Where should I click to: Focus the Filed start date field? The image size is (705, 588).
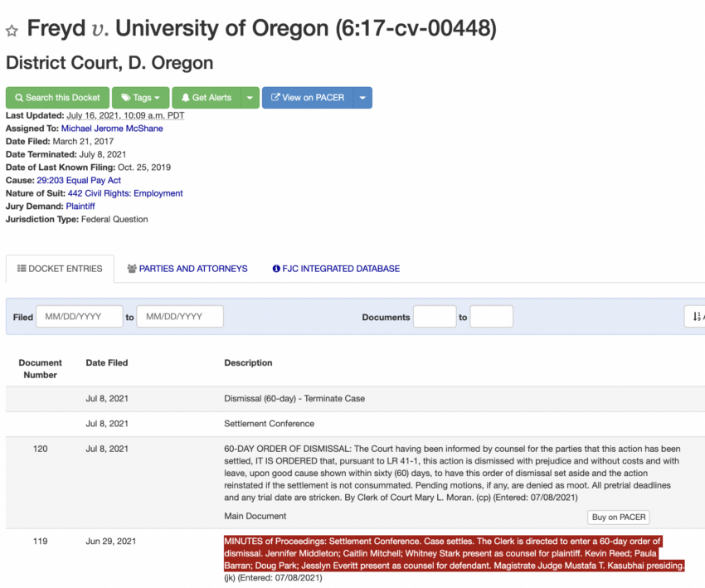(80, 317)
